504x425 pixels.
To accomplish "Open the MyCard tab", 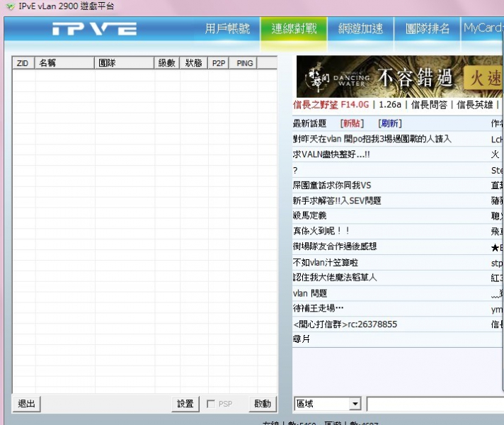I will [x=482, y=28].
